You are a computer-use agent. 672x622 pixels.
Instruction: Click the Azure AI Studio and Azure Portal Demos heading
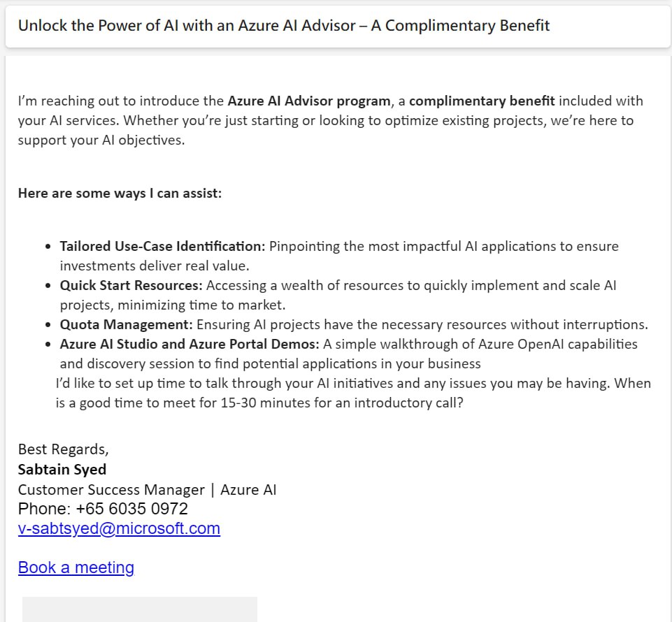coord(190,344)
